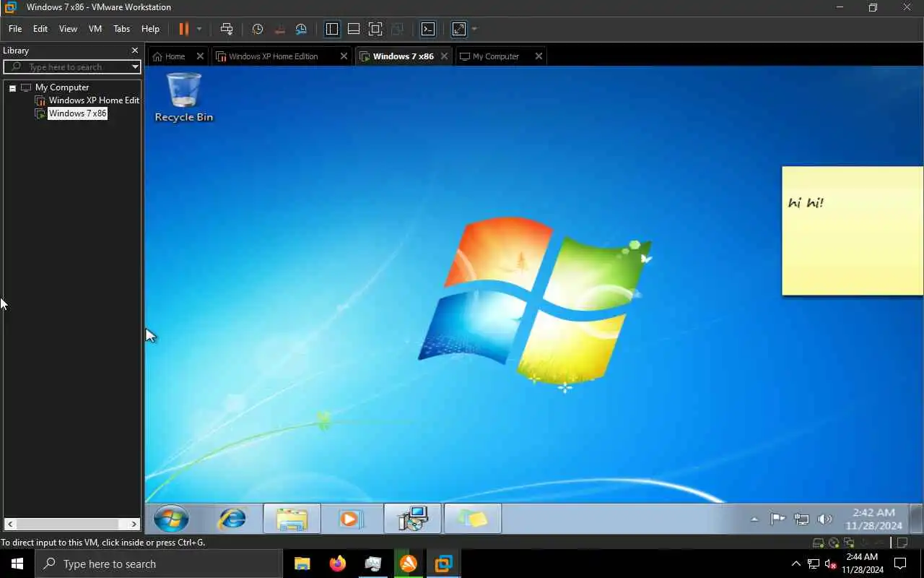Open the Windows 7 Start orb
This screenshot has height=578, width=924.
tap(171, 519)
